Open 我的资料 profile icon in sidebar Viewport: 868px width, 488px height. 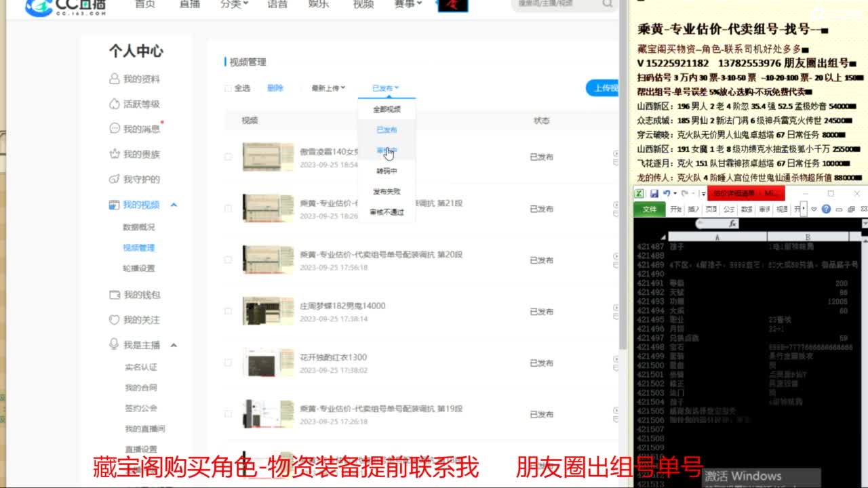coord(115,79)
